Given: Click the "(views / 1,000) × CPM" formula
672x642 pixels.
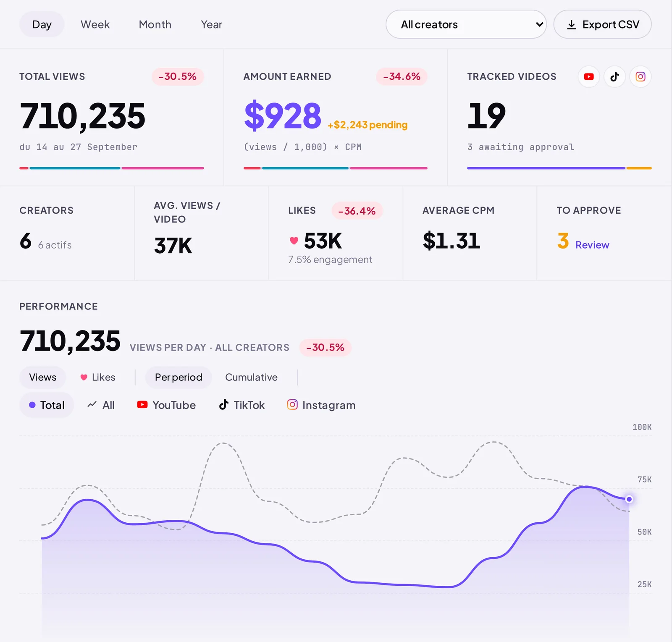Looking at the screenshot, I should [x=303, y=147].
